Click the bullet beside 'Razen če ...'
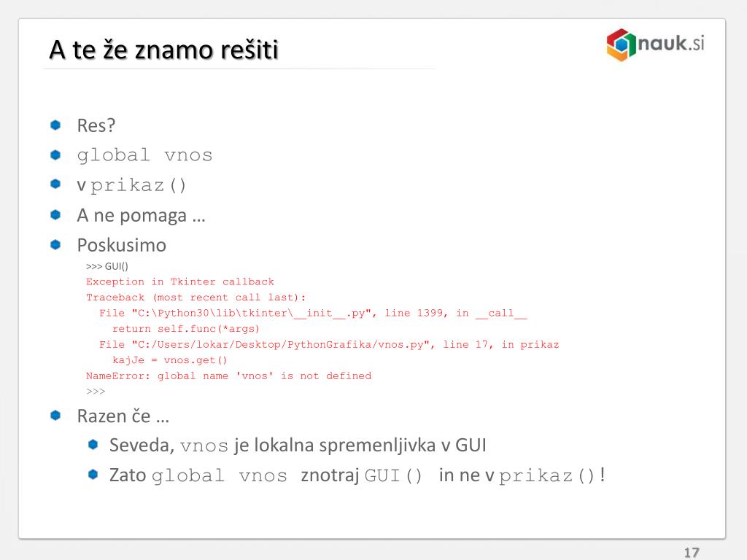 point(55,415)
